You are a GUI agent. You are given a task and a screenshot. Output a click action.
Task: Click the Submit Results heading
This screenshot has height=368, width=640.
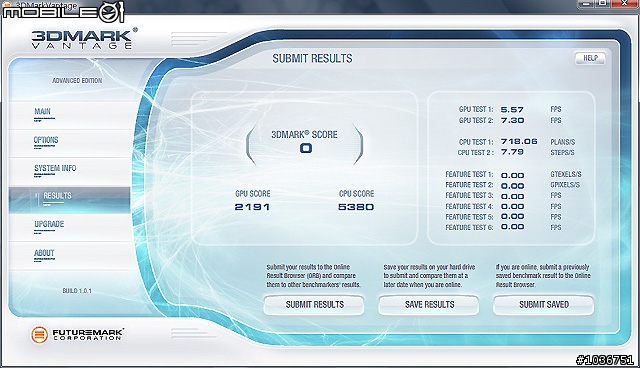coord(312,59)
